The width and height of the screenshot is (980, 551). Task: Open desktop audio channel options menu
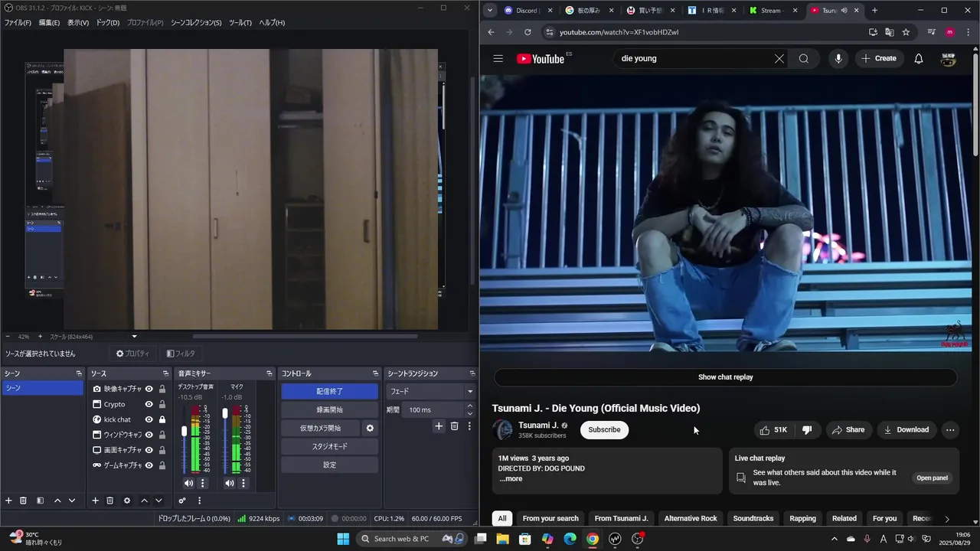[x=203, y=483]
